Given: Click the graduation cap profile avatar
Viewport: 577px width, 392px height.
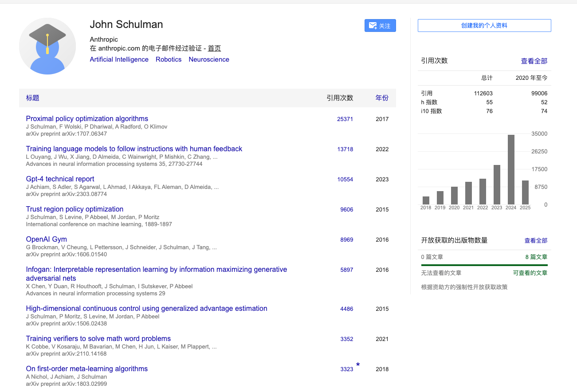Looking at the screenshot, I should [x=47, y=46].
